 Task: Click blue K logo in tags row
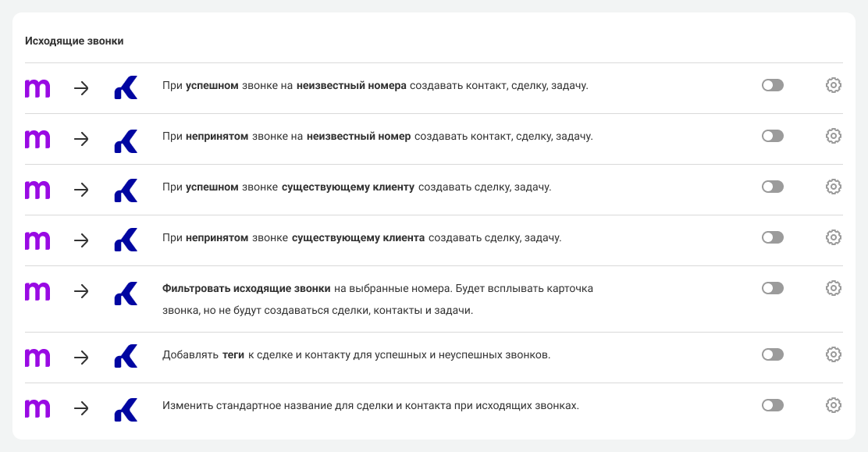click(126, 356)
